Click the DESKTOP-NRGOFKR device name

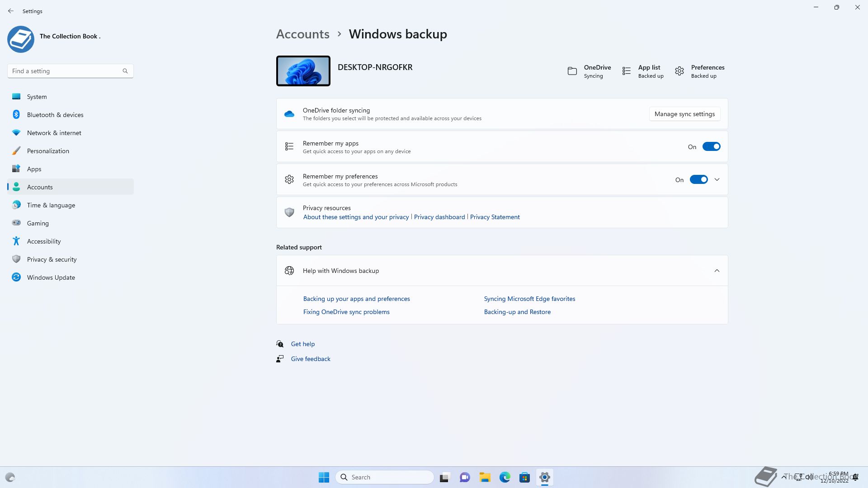click(375, 67)
